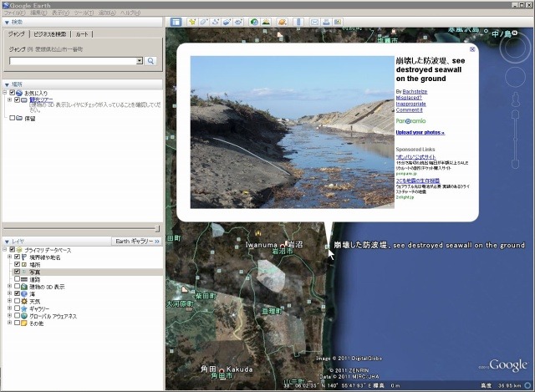Uncheck the 観光ツアー checkbox
Screen dimensions: 535x392
[17, 99]
